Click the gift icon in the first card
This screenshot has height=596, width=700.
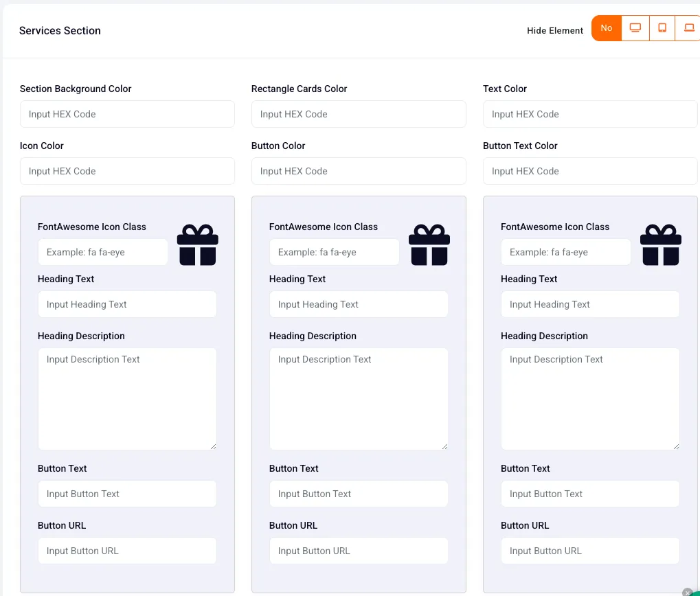click(198, 245)
